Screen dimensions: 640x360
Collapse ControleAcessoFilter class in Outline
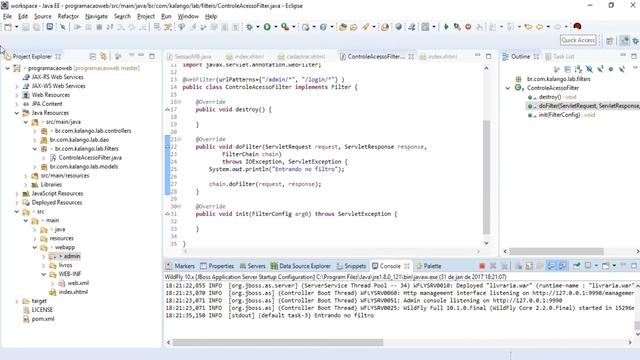click(508, 88)
